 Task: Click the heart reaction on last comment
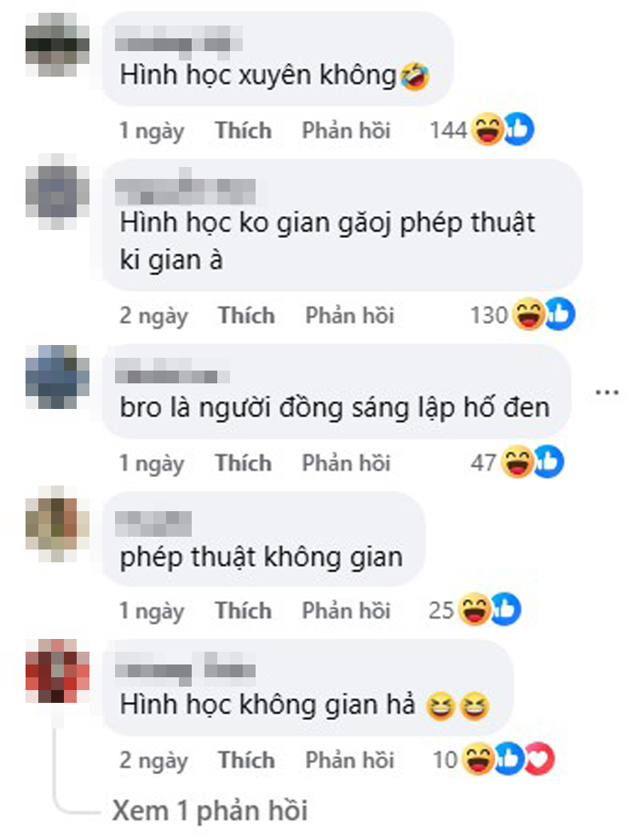539,759
